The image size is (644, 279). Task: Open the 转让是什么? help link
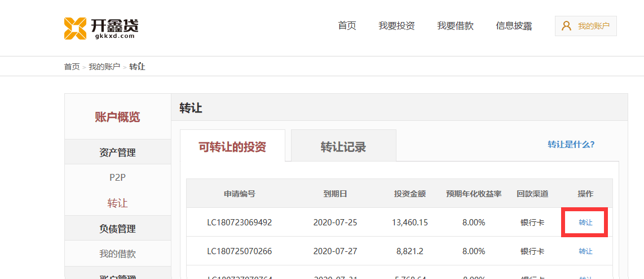[x=571, y=144]
